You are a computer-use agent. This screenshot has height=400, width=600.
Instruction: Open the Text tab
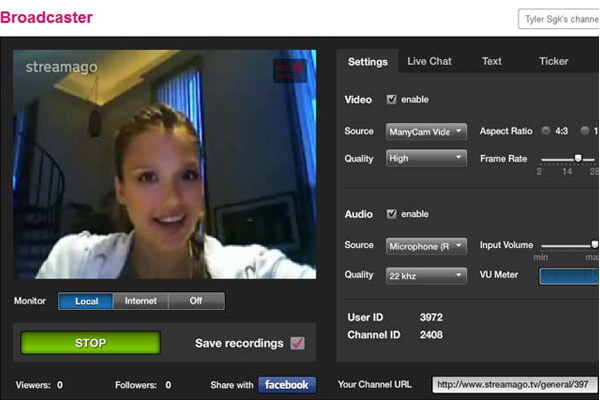click(492, 61)
